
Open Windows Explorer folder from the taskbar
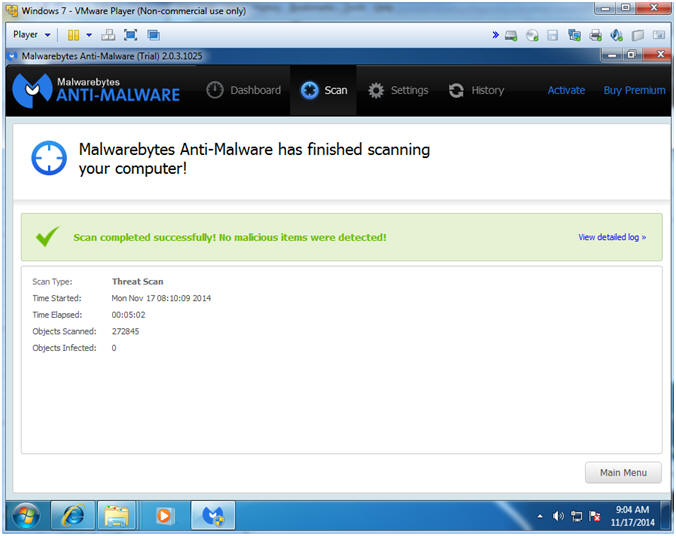point(116,515)
